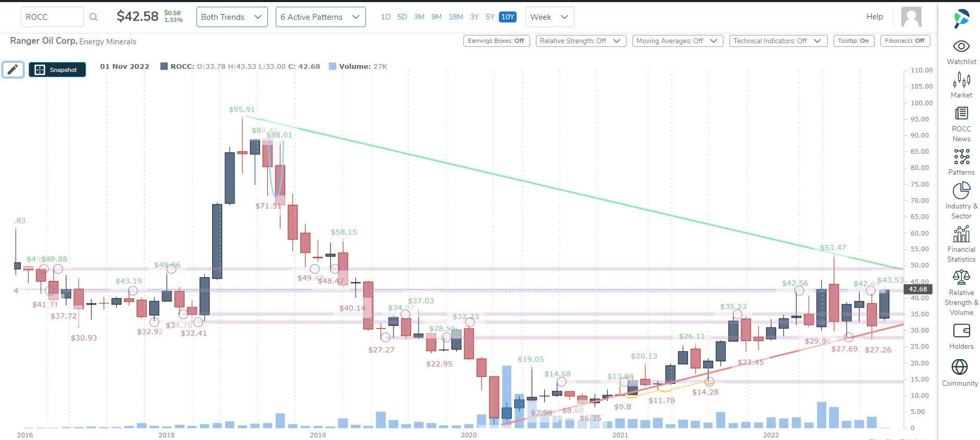Select the pencil drawing tool
Viewport: 980px width, 440px height.
point(13,69)
